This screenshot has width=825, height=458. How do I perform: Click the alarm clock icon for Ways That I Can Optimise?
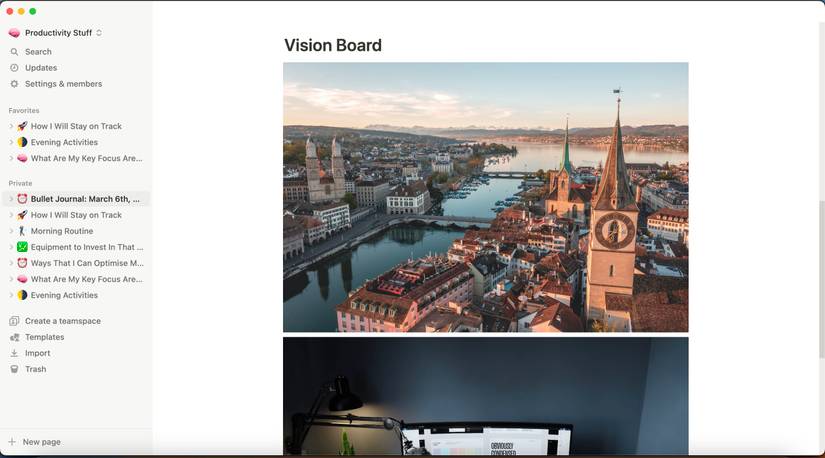(x=22, y=263)
